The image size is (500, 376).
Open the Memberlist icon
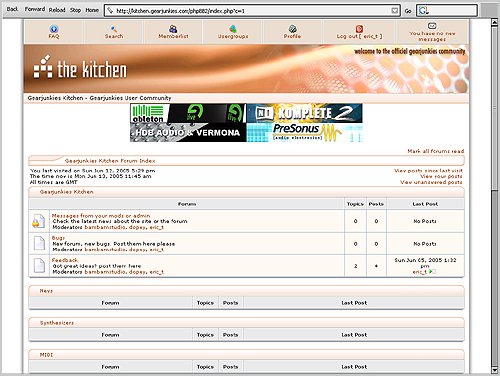click(173, 29)
